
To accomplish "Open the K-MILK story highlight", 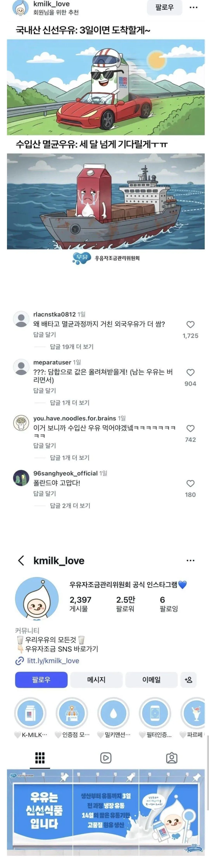I will [x=30, y=713].
